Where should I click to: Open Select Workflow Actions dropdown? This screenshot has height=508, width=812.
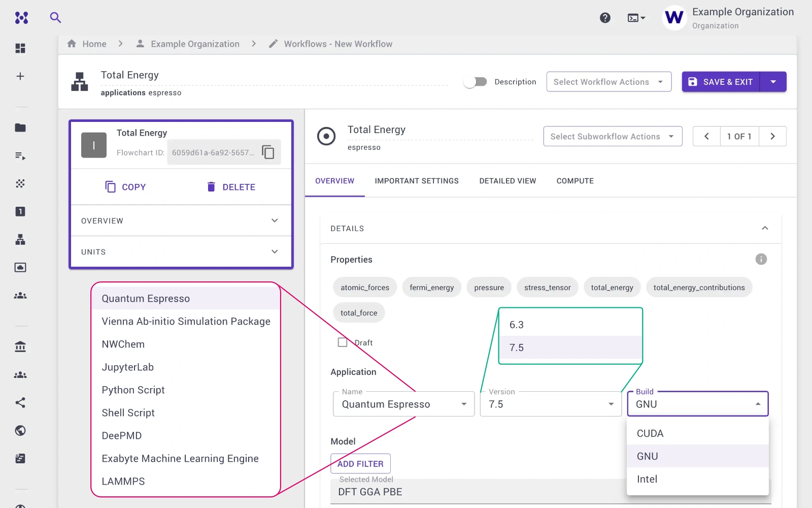click(x=608, y=82)
